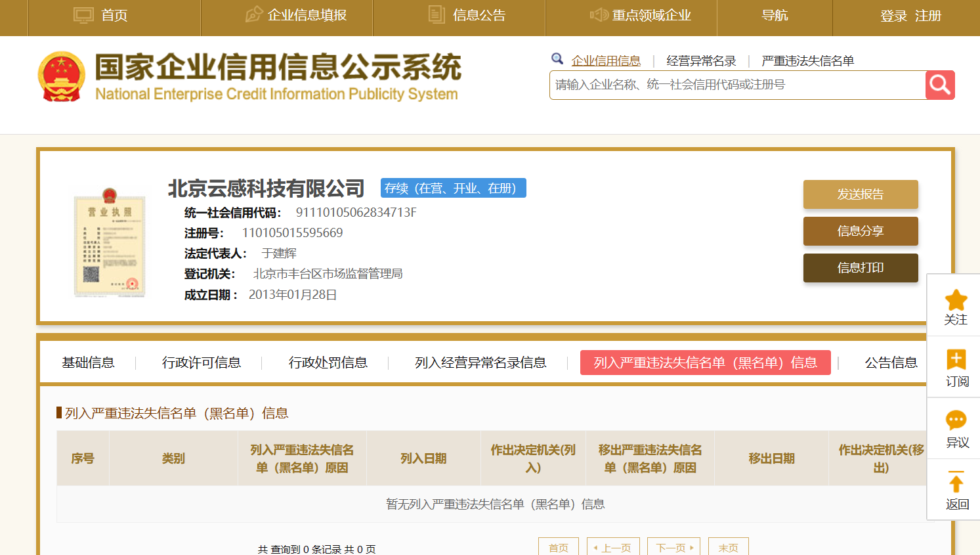Click the 下一页 pagination button
The width and height of the screenshot is (980, 555).
pyautogui.click(x=673, y=548)
